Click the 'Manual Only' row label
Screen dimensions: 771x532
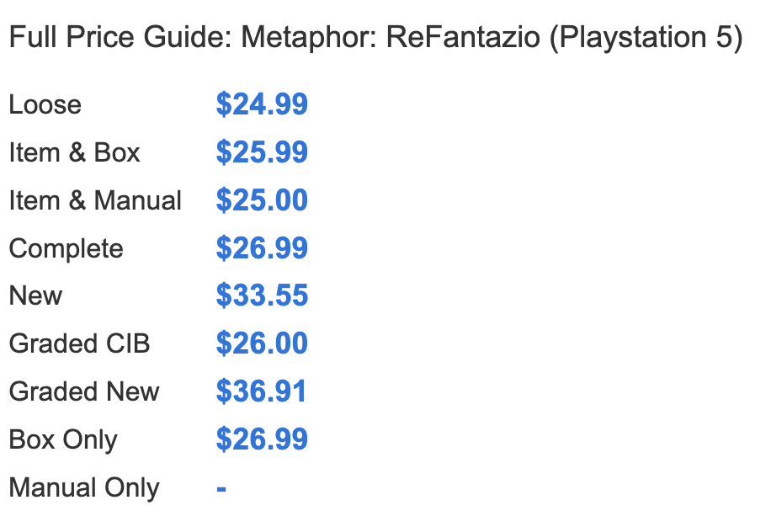tap(83, 488)
